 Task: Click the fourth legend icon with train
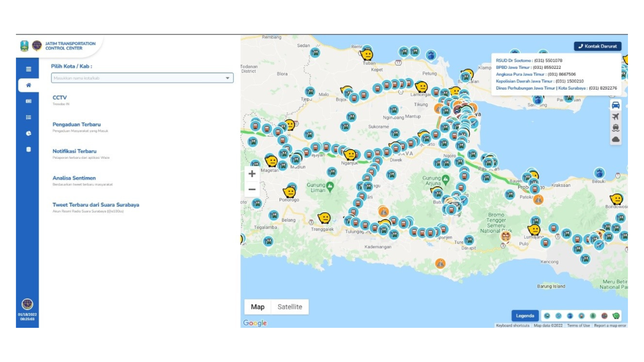coord(582,316)
